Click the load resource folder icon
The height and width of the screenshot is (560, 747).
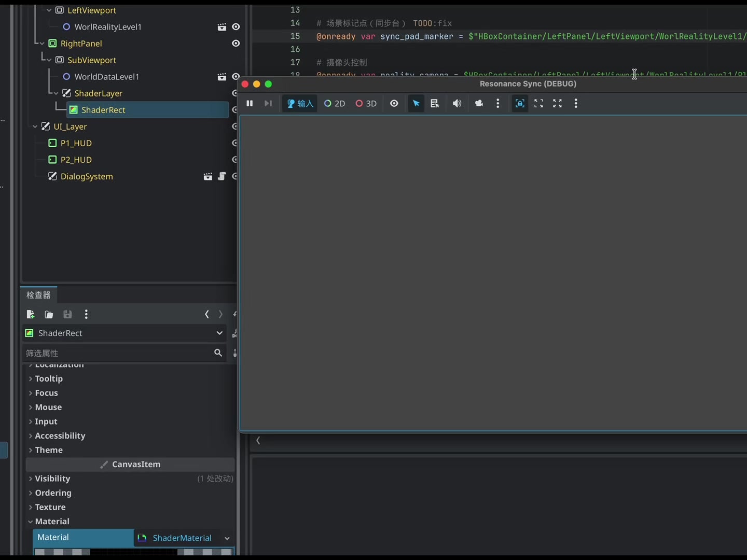(49, 314)
